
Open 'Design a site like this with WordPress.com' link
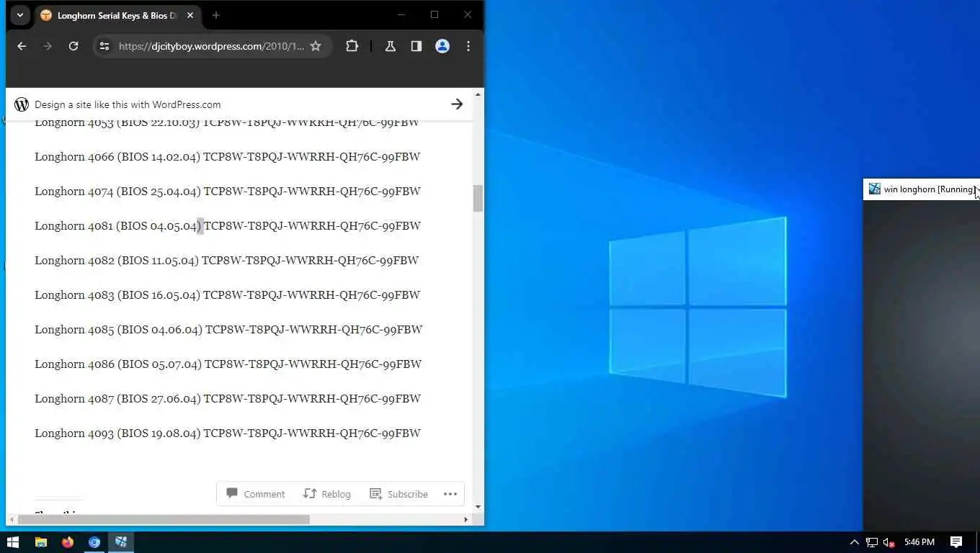[x=128, y=104]
